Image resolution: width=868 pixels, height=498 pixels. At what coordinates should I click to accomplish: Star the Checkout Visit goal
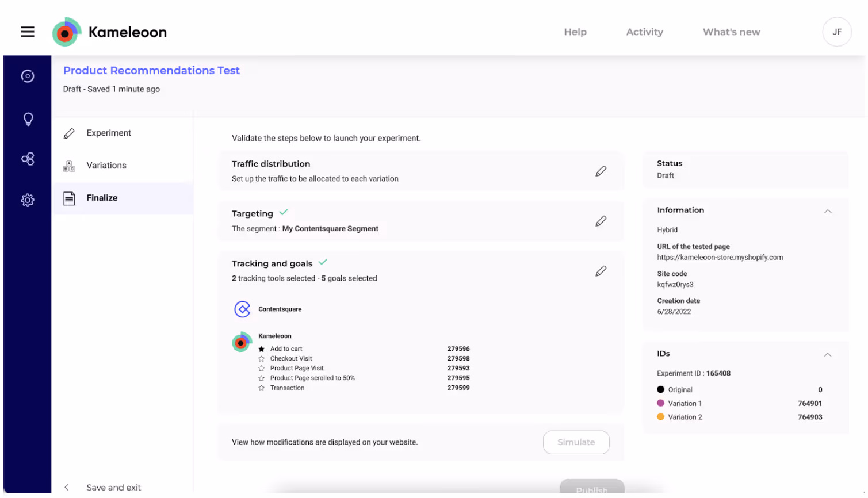pos(262,358)
